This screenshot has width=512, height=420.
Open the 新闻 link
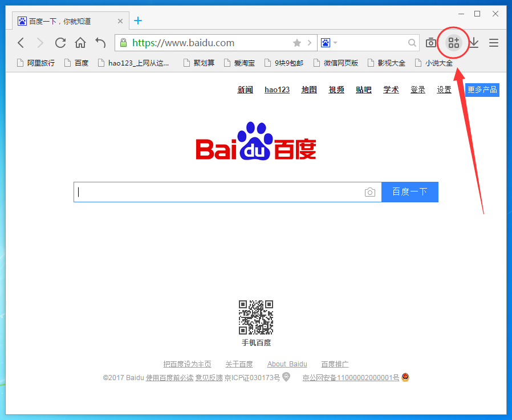(245, 90)
